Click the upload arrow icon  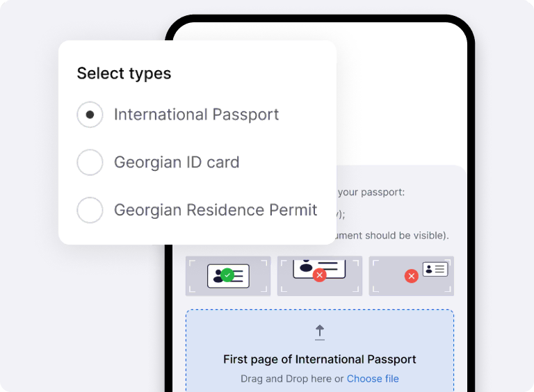[320, 332]
